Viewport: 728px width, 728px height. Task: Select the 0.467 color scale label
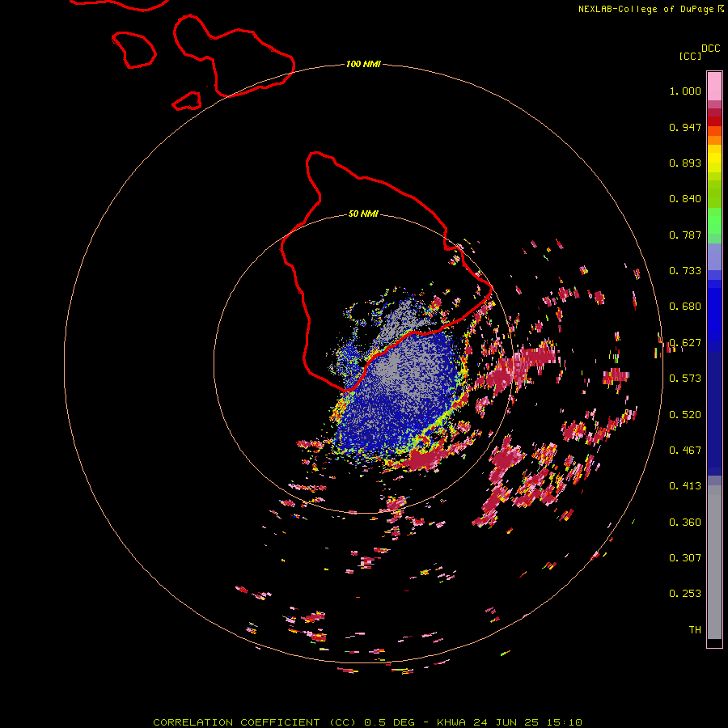coord(685,451)
